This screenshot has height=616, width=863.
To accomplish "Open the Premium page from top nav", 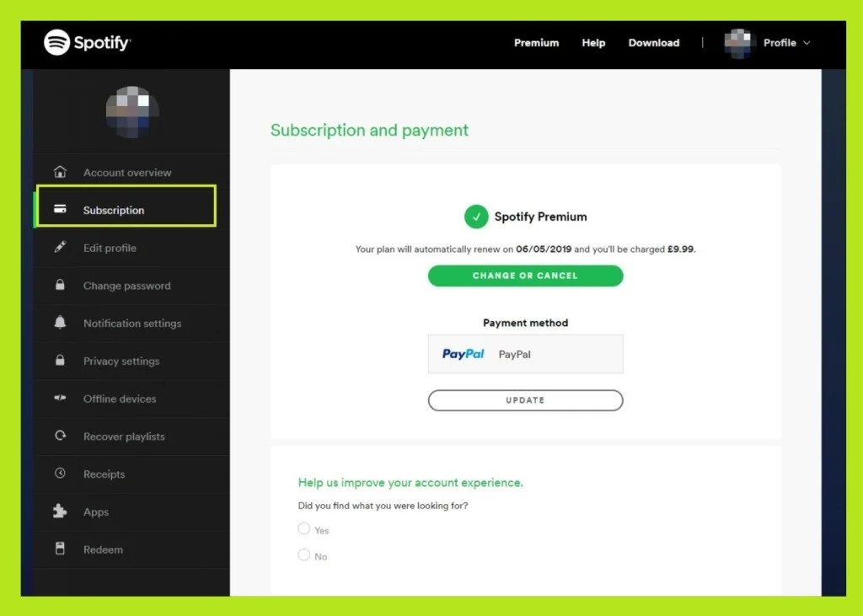I will pyautogui.click(x=536, y=43).
